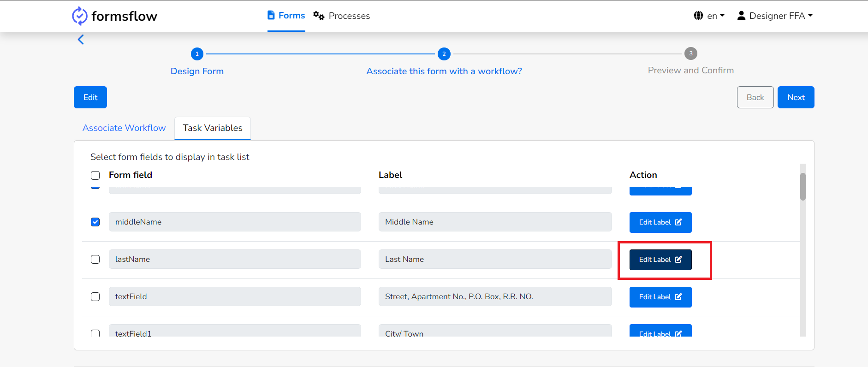
Task: Switch to Associate Workflow tab
Action: tap(124, 128)
